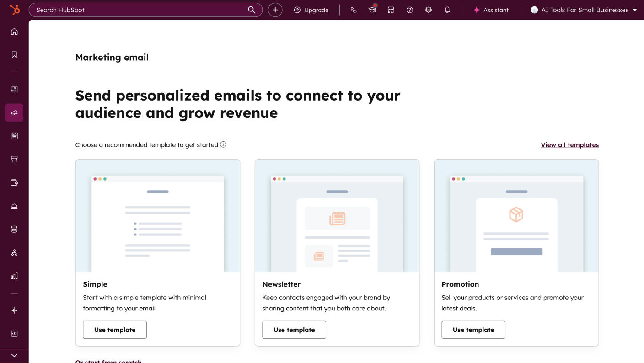Navigate to Home in the sidebar
644x363 pixels.
click(x=14, y=31)
